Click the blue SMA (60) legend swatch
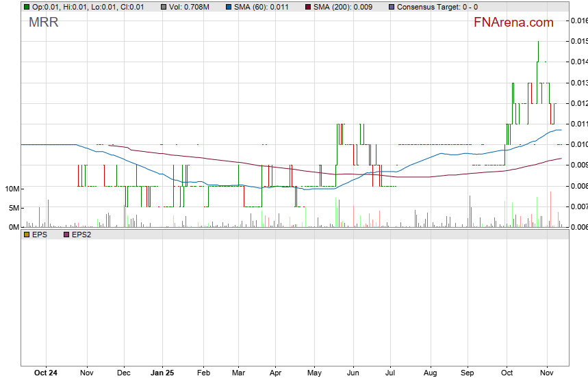The width and height of the screenshot is (588, 387). 230,7
